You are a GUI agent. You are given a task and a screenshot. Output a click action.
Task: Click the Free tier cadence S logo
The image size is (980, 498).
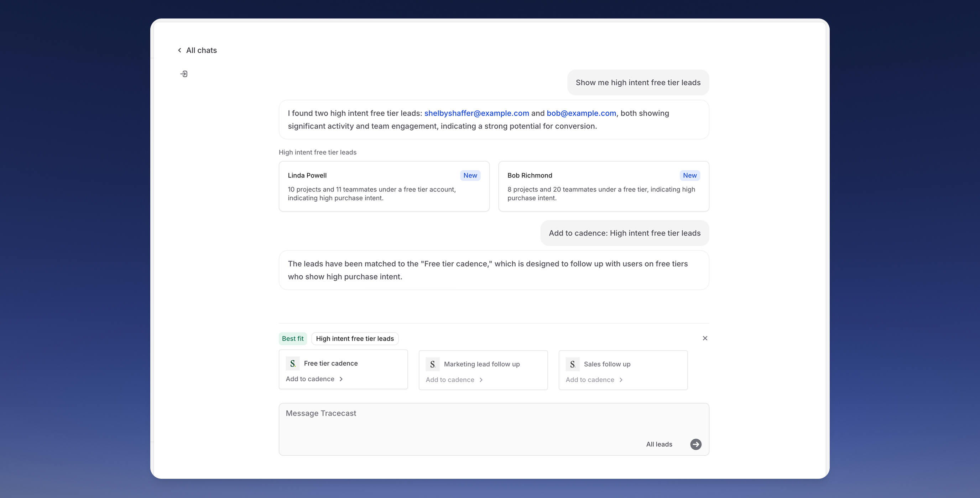pyautogui.click(x=293, y=364)
